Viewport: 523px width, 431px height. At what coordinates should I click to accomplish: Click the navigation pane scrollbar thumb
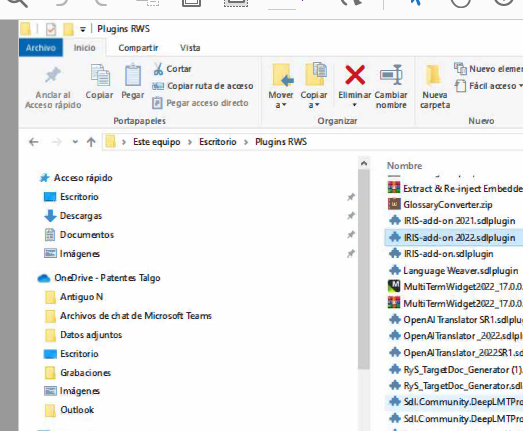click(364, 269)
